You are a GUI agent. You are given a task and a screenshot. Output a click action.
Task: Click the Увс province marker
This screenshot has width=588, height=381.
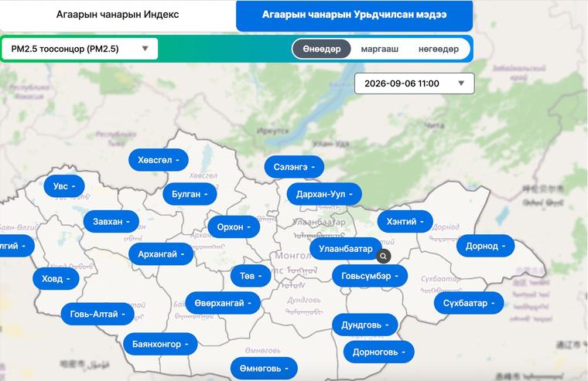64,186
